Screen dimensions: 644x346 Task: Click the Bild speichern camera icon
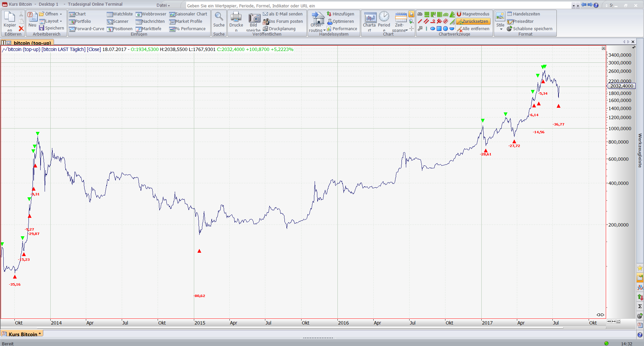point(254,18)
